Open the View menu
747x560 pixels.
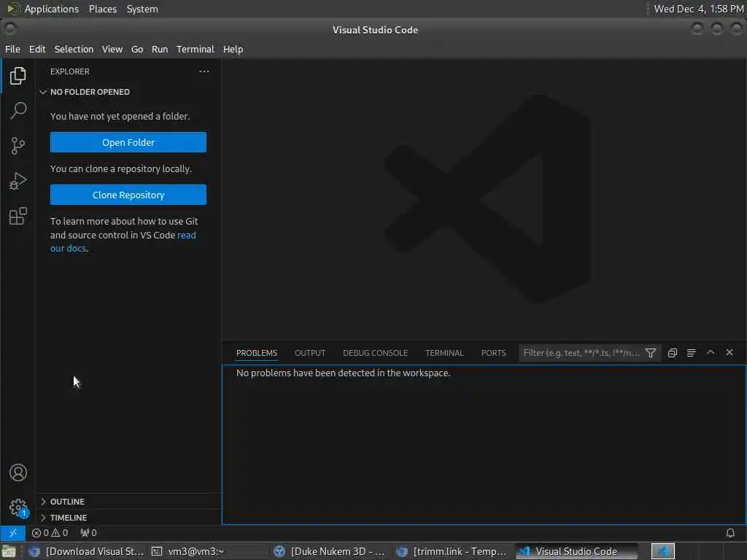tap(112, 49)
